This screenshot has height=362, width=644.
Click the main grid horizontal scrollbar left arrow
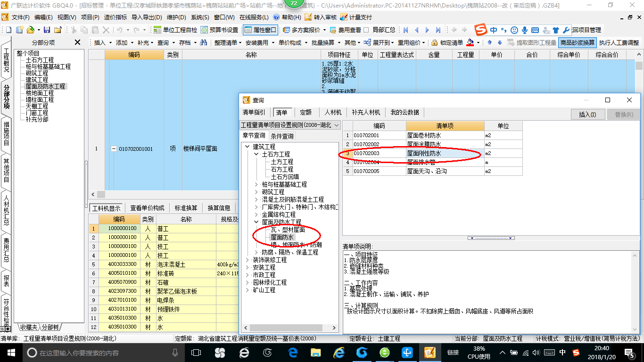click(x=93, y=194)
